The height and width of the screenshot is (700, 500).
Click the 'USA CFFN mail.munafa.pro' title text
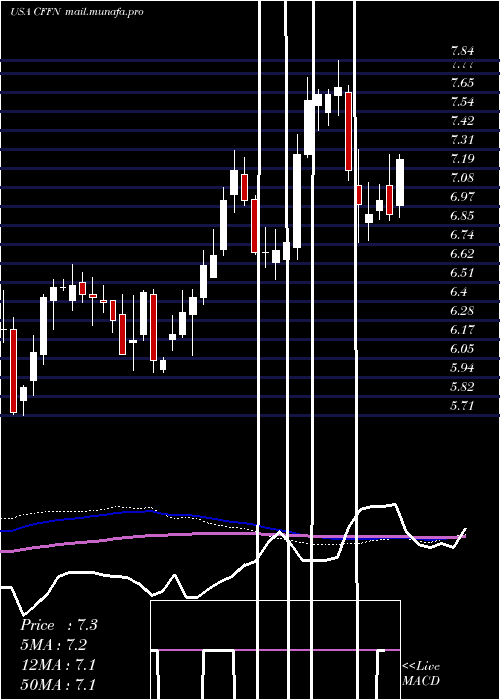76,12
